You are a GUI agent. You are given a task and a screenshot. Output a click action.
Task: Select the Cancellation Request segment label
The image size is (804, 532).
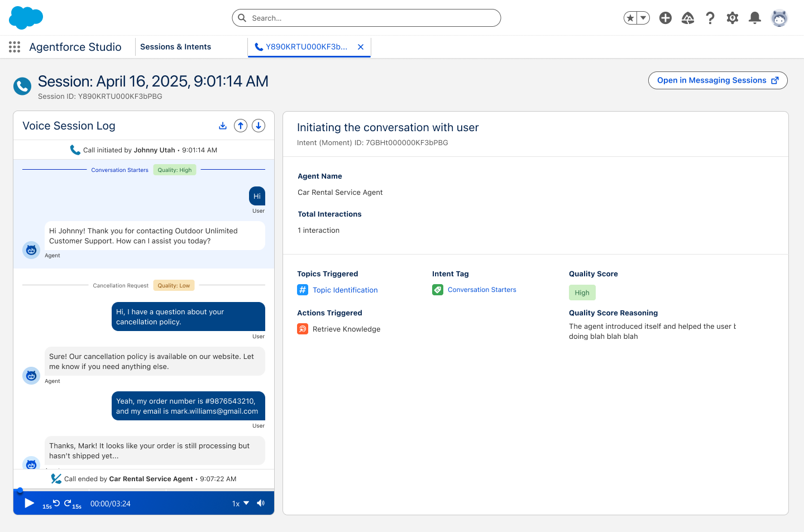pyautogui.click(x=121, y=285)
